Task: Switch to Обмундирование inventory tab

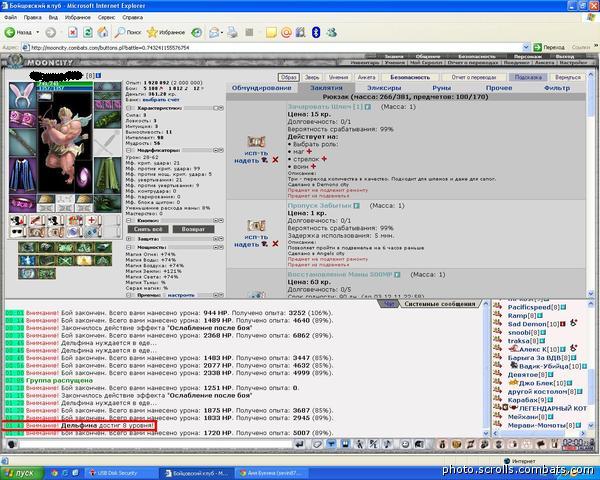Action: (x=261, y=88)
